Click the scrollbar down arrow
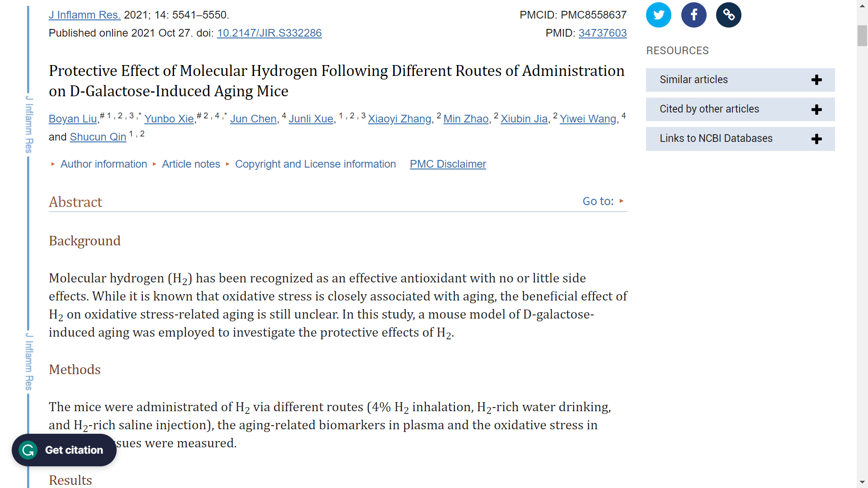 coord(862,482)
